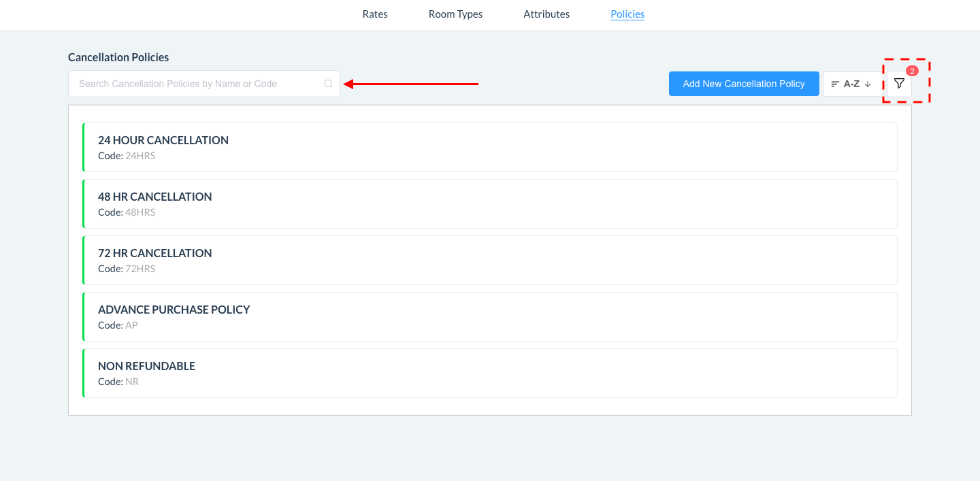
Task: Click the sort lines icon beside A-Z
Action: click(x=835, y=84)
